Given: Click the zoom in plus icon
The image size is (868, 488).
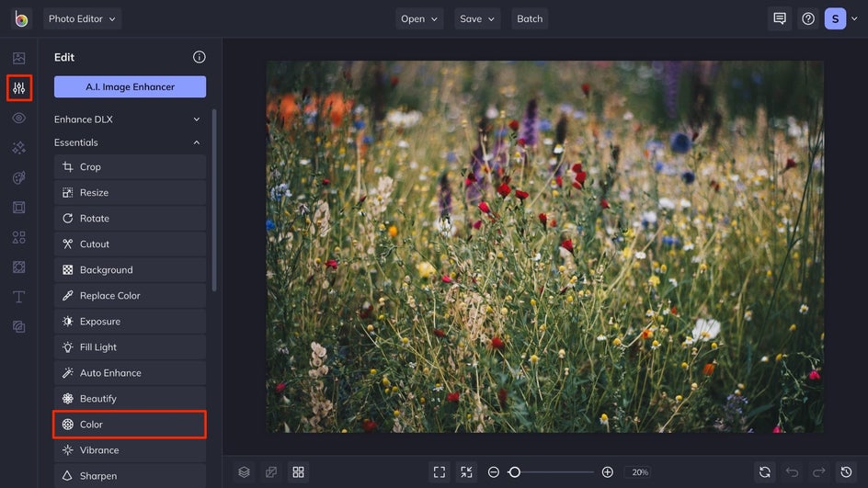Looking at the screenshot, I should (607, 472).
